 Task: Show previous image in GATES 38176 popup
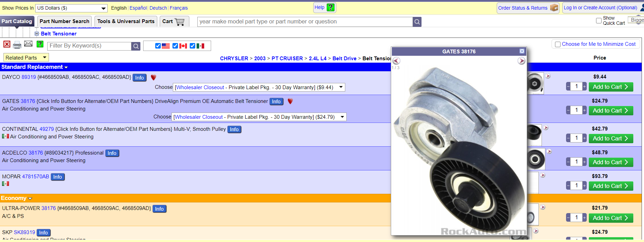[396, 61]
